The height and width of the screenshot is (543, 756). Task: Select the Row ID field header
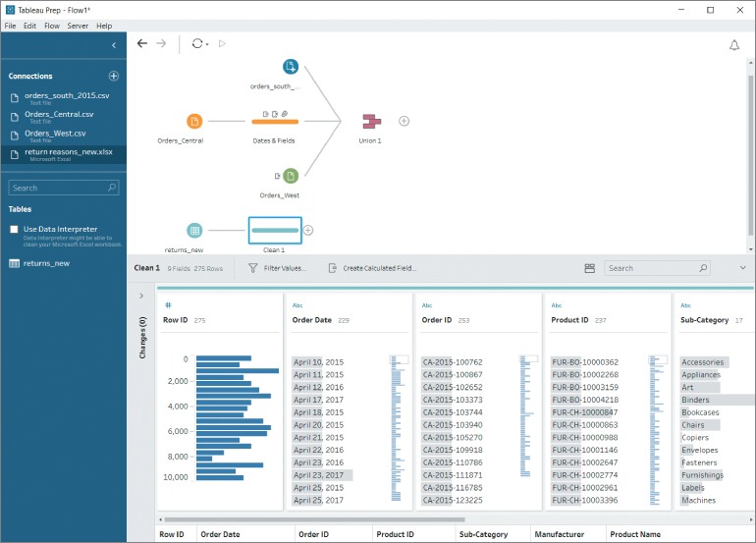tap(175, 320)
